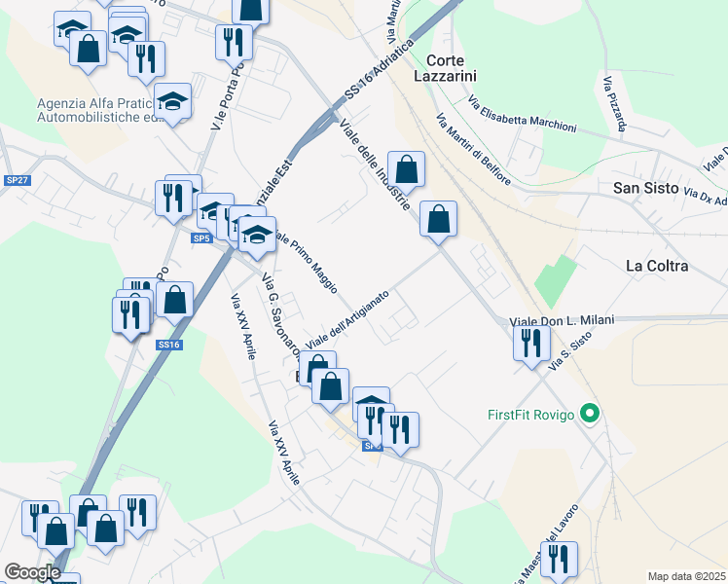The width and height of the screenshot is (728, 584).
Task: Click the SS16 road shield
Action: pyautogui.click(x=169, y=345)
